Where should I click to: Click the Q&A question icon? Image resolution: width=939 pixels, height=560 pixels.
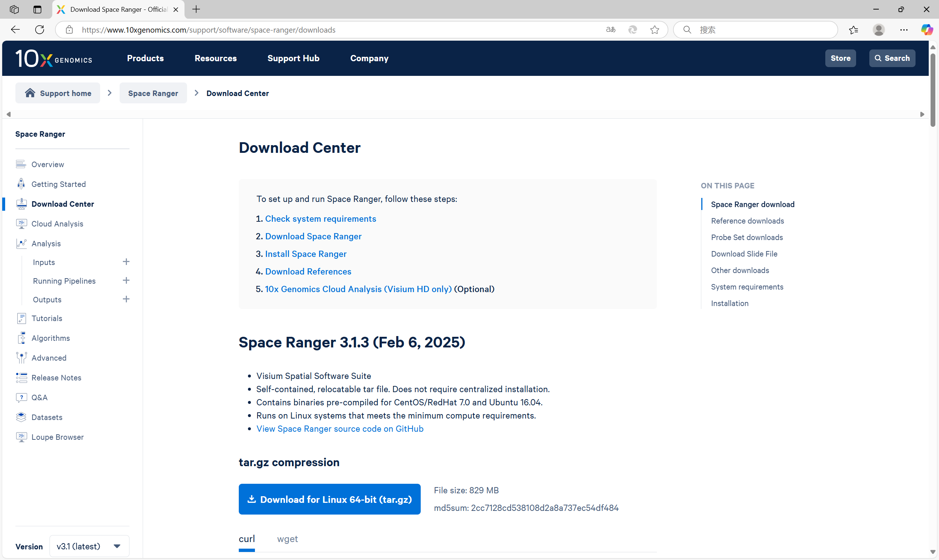[x=21, y=397]
